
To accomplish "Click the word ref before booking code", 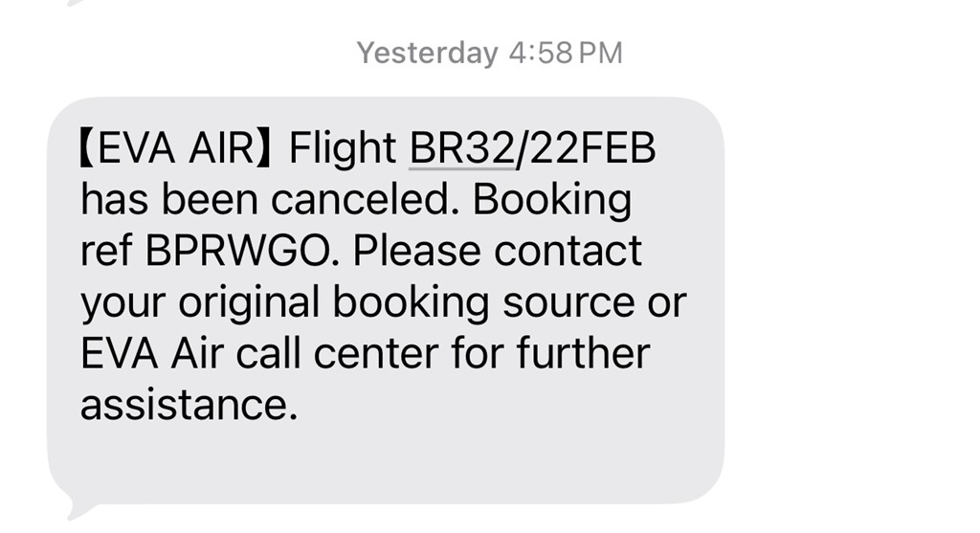I will pos(106,252).
